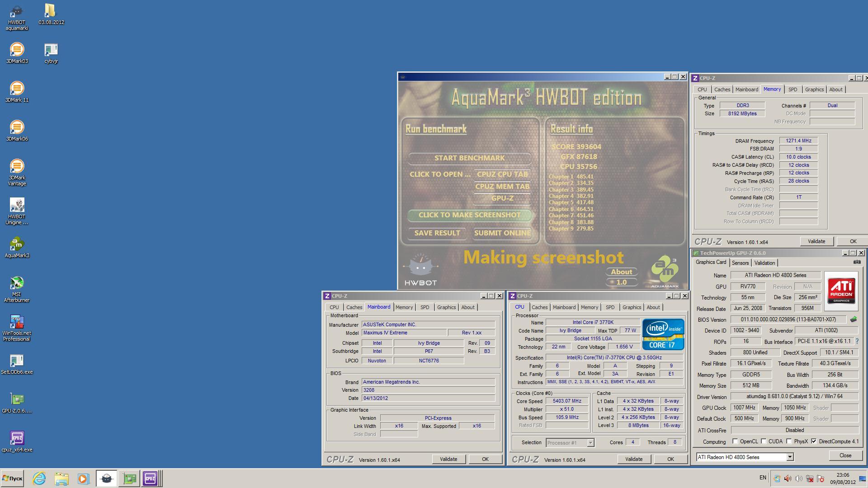Viewport: 868px width, 488px height.
Task: Open Caches tab in Mainboard CPU-Z window
Action: click(354, 307)
